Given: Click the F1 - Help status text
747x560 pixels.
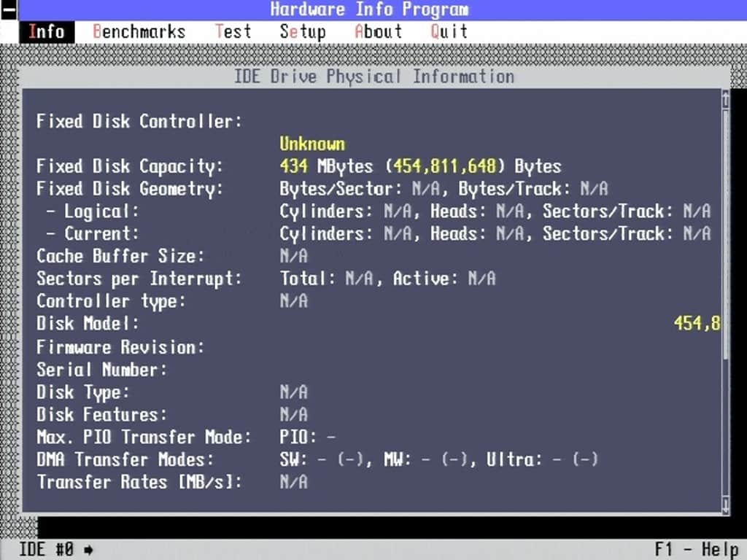Looking at the screenshot, I should (x=696, y=549).
